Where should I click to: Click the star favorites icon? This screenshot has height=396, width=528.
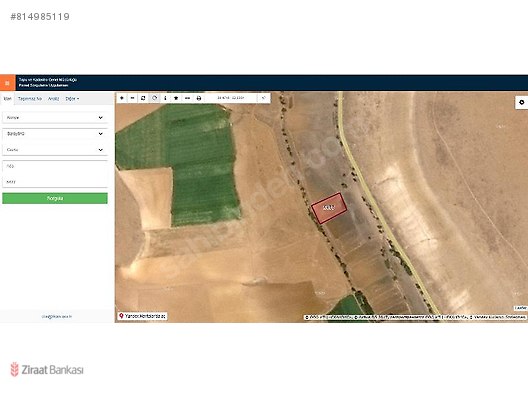point(176,98)
